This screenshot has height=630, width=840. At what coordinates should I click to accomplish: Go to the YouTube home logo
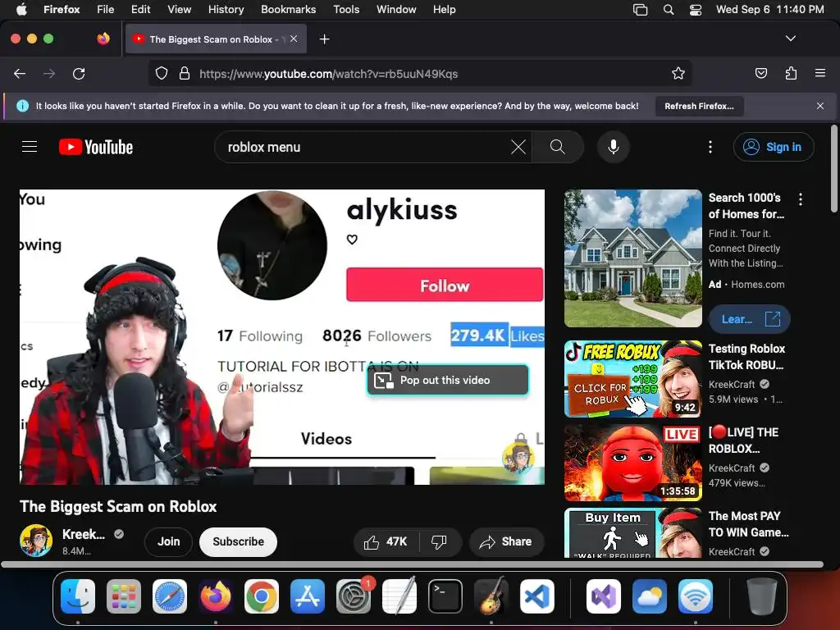click(96, 147)
